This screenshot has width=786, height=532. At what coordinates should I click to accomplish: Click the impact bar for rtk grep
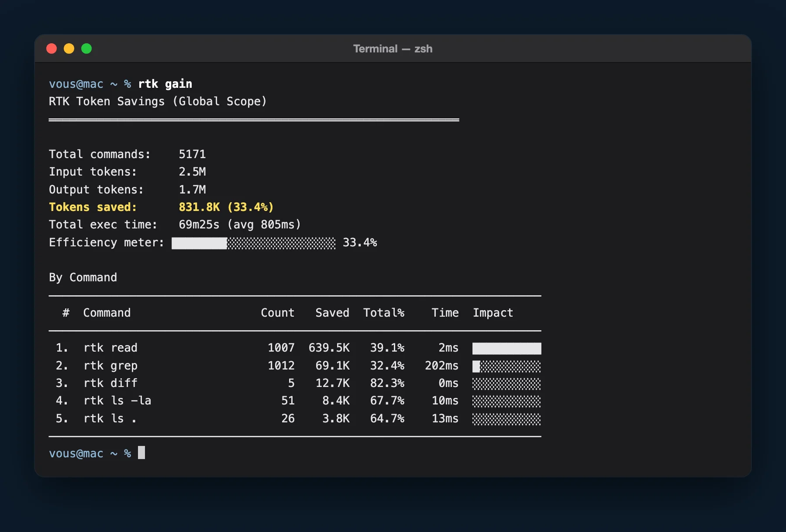point(507,366)
